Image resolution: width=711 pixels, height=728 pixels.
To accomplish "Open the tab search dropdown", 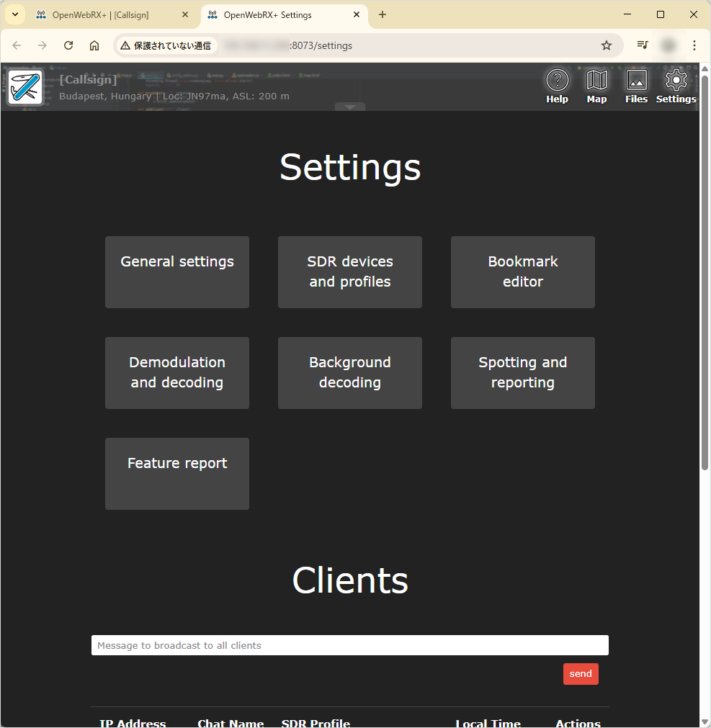I will 14,14.
